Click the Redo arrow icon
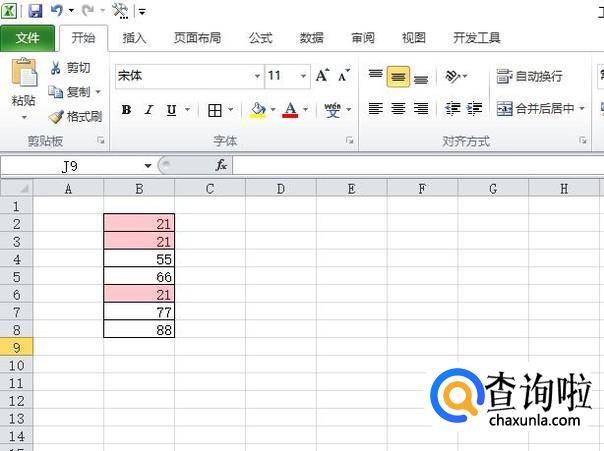This screenshot has height=451, width=604. (88, 11)
